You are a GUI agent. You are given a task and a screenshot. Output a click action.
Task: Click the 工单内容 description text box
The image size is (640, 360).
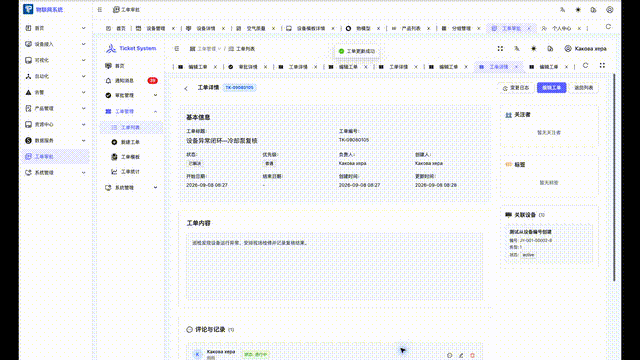[335, 267]
